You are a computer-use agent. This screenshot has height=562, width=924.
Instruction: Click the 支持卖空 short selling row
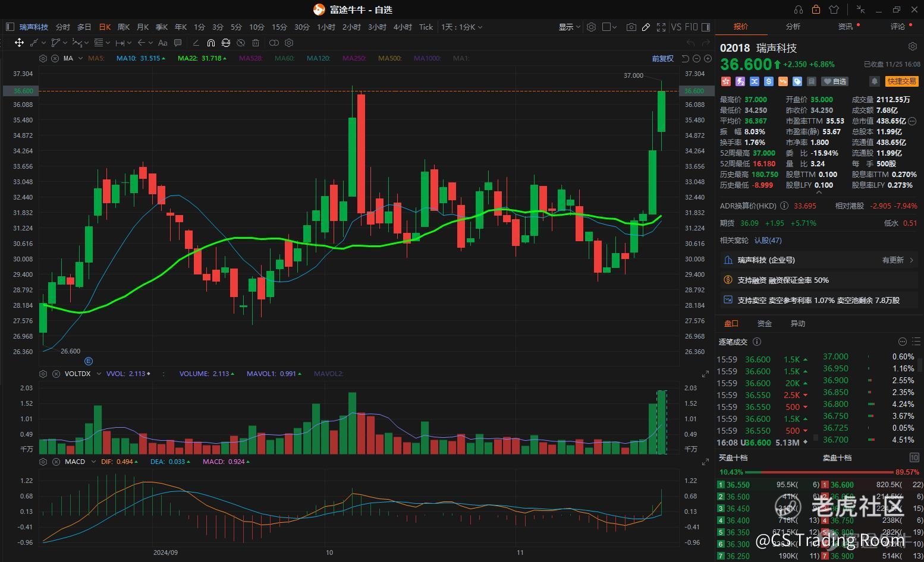tap(819, 300)
